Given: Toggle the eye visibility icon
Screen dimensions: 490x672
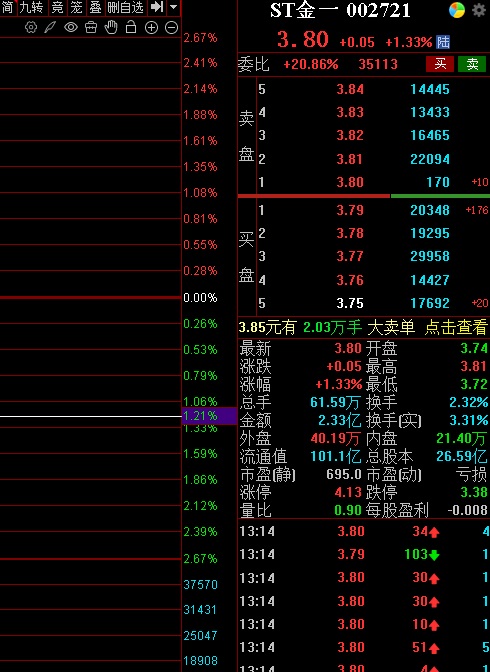Looking at the screenshot, I should [71, 27].
